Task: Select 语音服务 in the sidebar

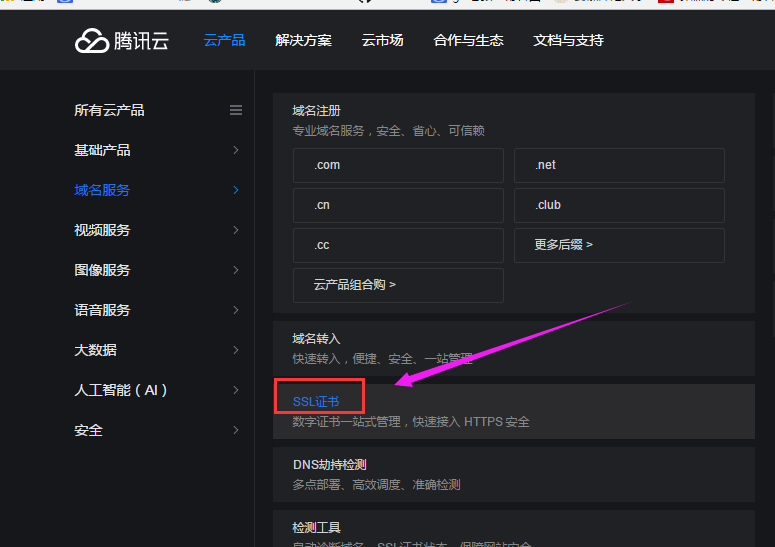Action: 102,310
